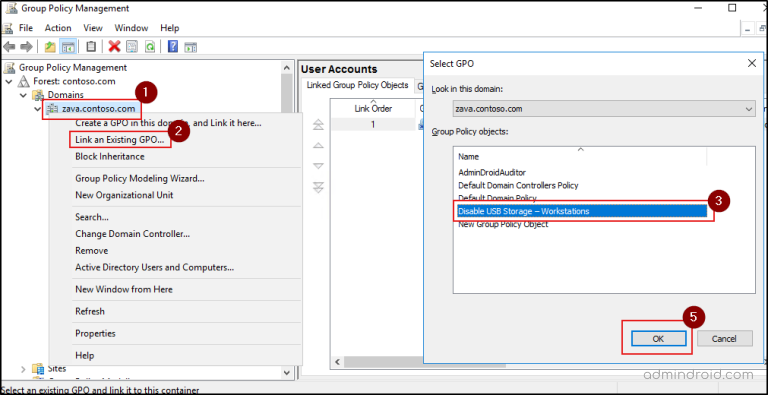Select Refresh in the context menu
The width and height of the screenshot is (768, 395).
tap(90, 312)
